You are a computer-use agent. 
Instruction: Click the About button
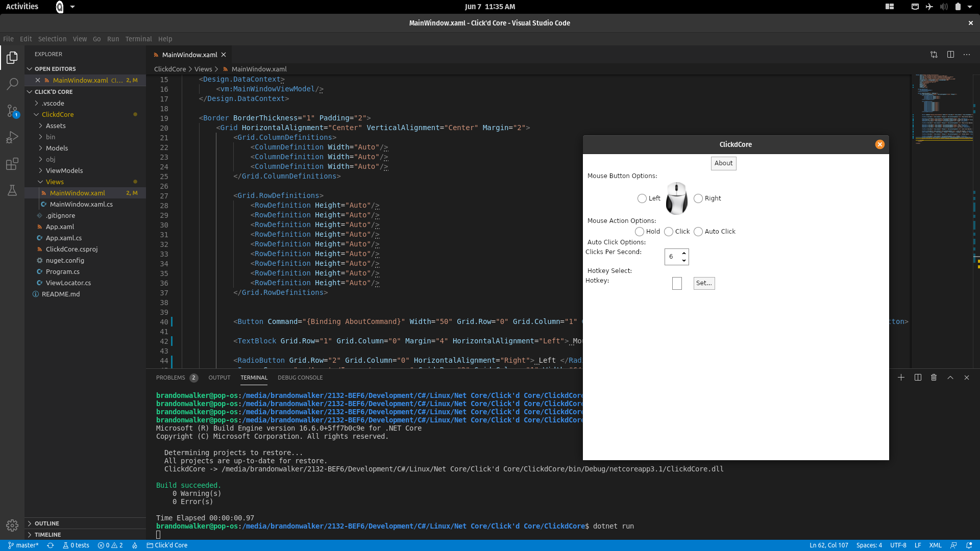(x=723, y=163)
